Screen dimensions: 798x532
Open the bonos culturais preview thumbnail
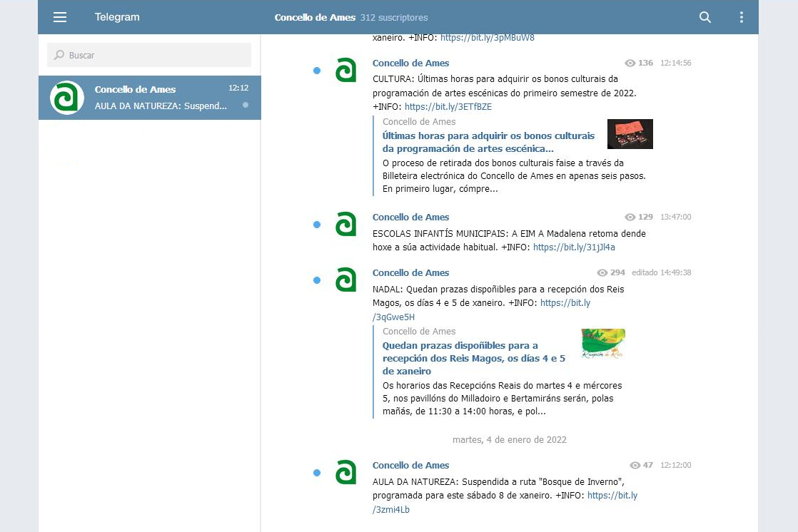[630, 134]
